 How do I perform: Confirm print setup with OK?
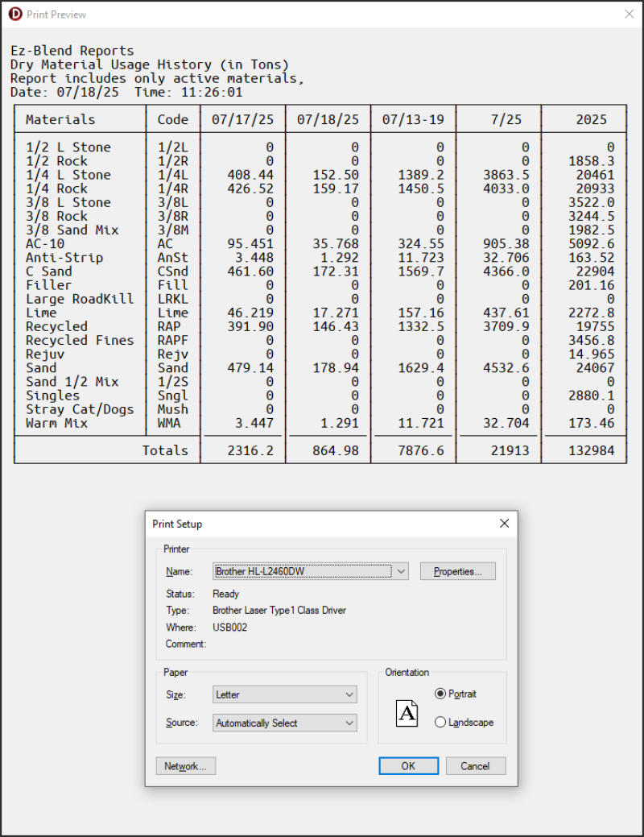coord(408,766)
